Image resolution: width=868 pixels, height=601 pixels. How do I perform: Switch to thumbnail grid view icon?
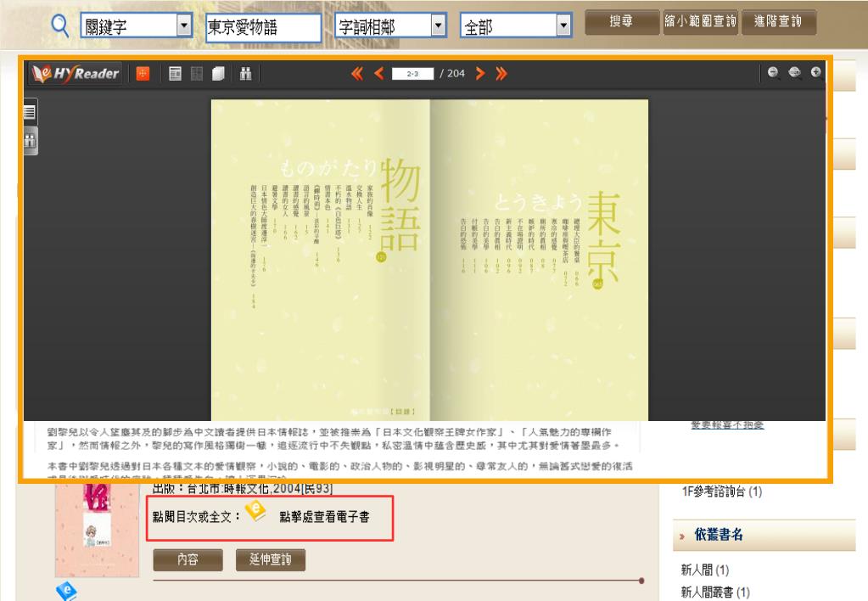(x=197, y=73)
